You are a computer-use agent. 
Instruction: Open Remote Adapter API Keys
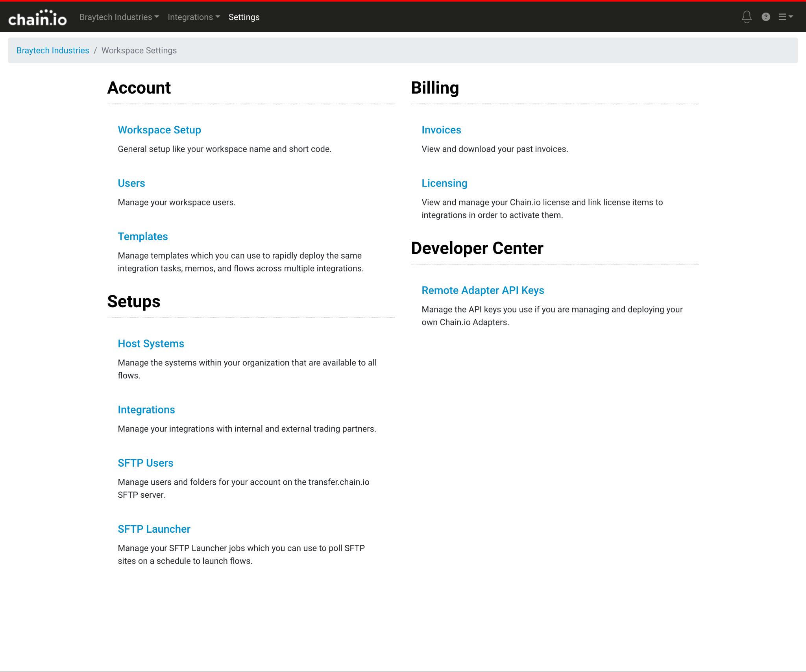click(x=483, y=290)
